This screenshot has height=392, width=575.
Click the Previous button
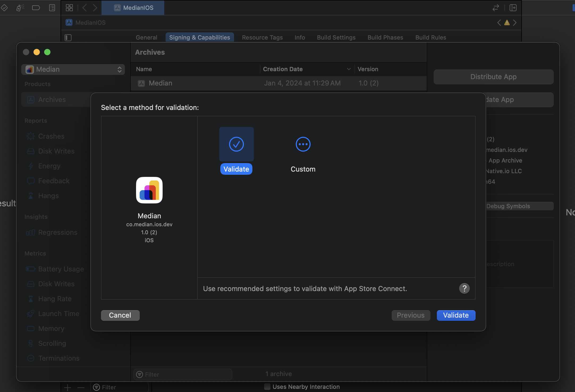click(x=411, y=315)
